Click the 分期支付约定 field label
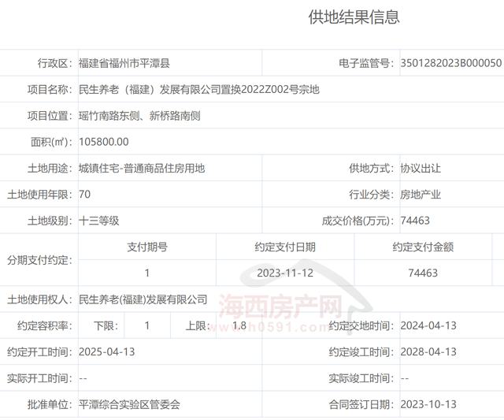The width and height of the screenshot is (504, 420). 40,260
